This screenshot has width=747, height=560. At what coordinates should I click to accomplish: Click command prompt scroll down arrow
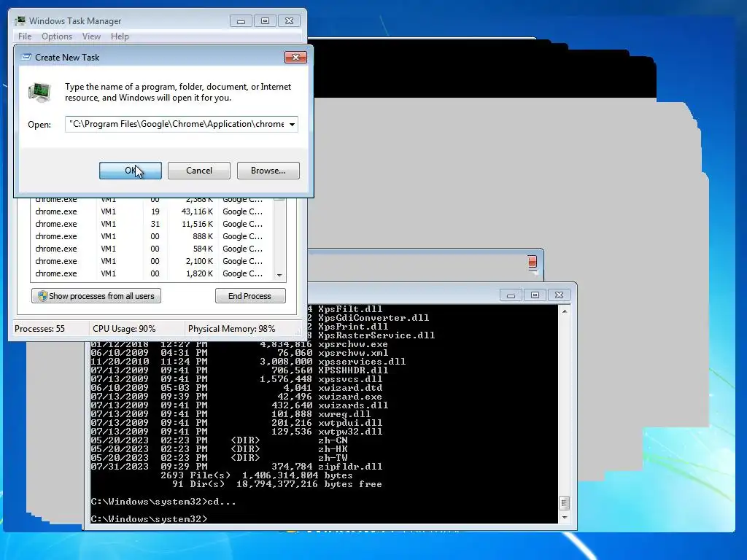tap(565, 518)
